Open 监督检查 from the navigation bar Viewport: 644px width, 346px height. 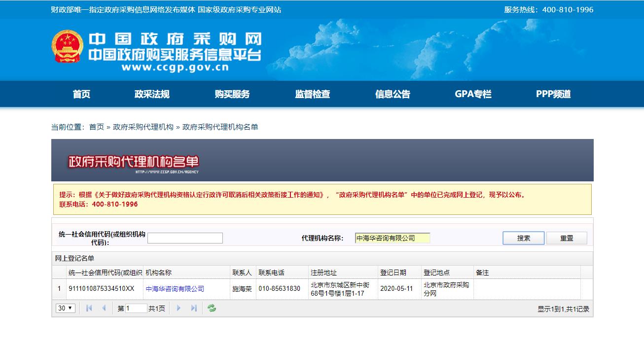coord(313,94)
